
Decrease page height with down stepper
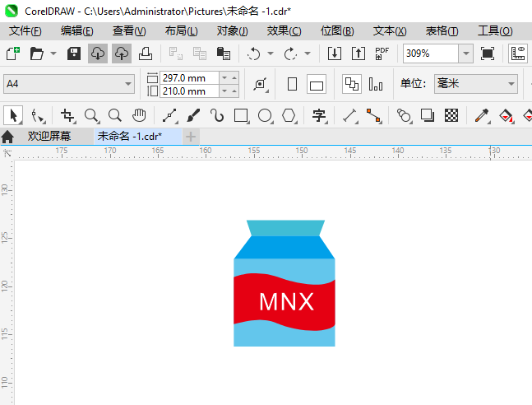[x=224, y=91]
